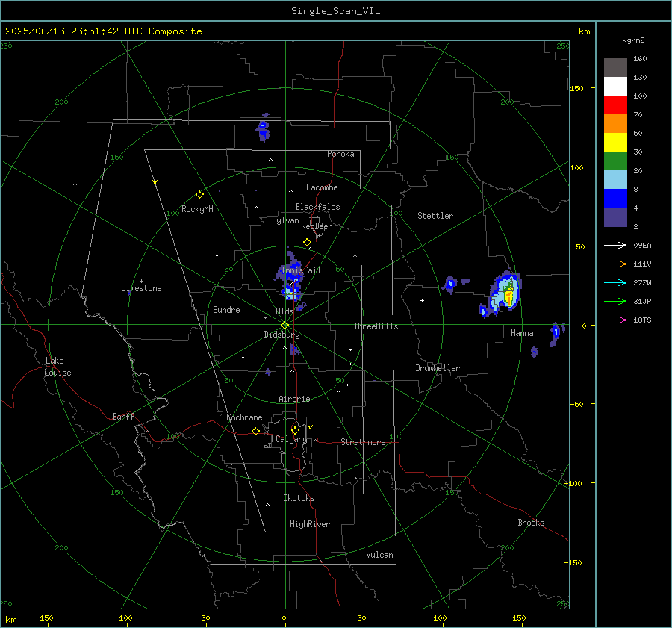The height and width of the screenshot is (628, 672).
Task: Click the intense storm cell north of Hanna
Action: click(506, 291)
